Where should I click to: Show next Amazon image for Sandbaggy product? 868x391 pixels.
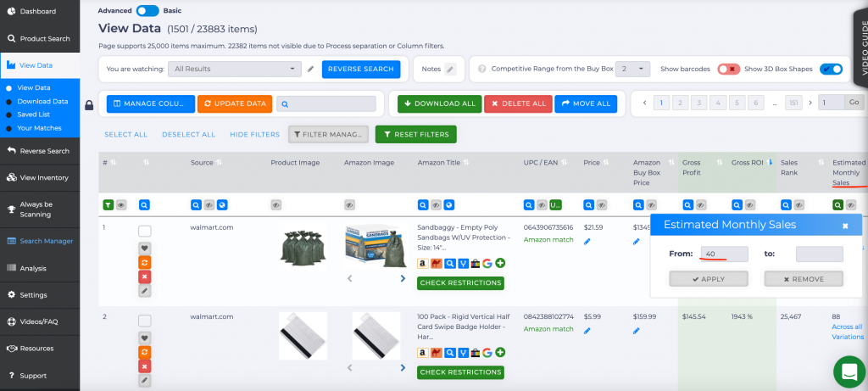pos(403,278)
